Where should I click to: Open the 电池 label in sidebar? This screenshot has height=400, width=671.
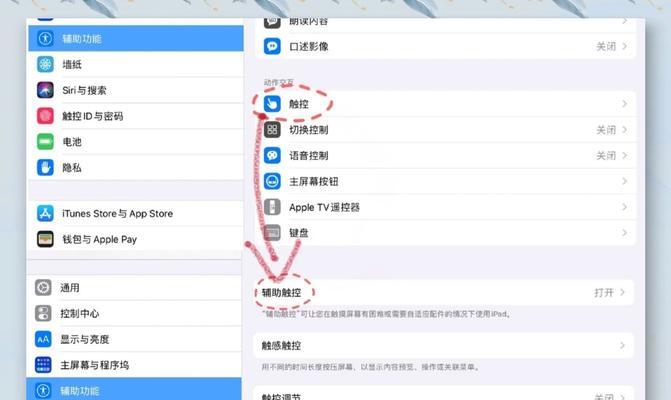(72, 142)
